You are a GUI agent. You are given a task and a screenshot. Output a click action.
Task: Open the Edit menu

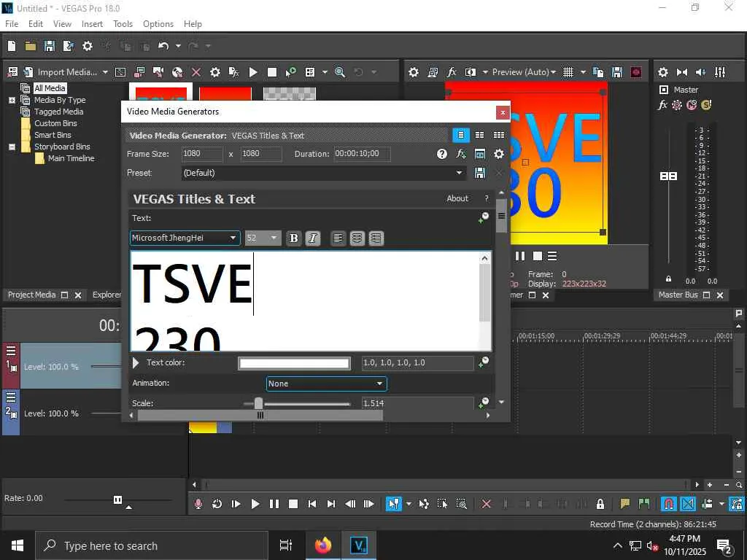coord(35,24)
